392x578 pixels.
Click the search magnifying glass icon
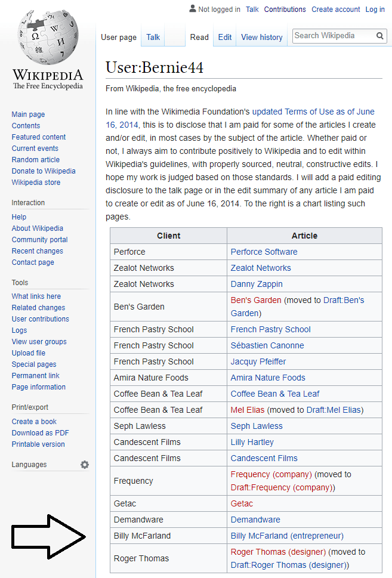(x=380, y=36)
